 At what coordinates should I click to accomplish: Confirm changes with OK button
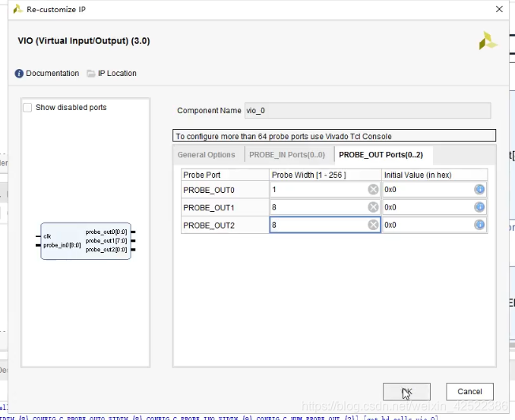406,391
